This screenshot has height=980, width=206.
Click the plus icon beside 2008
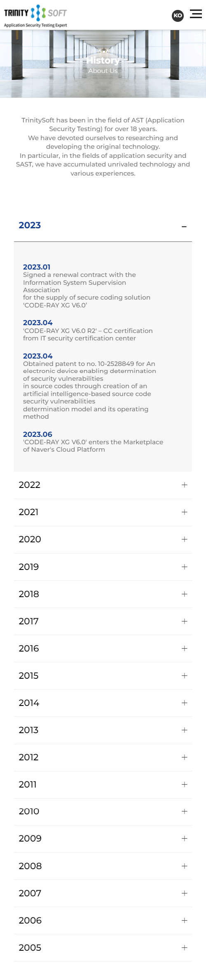tap(184, 866)
